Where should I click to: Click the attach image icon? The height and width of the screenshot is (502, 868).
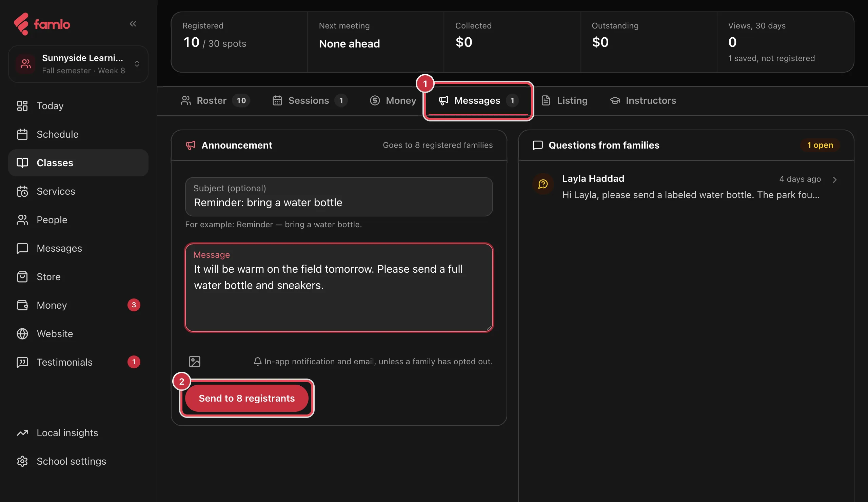[x=195, y=362]
